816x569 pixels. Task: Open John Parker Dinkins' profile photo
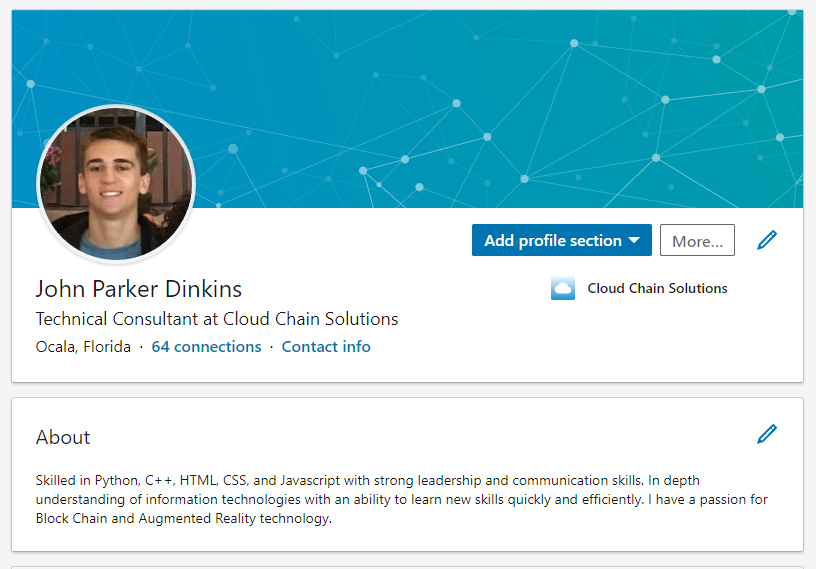coord(116,184)
